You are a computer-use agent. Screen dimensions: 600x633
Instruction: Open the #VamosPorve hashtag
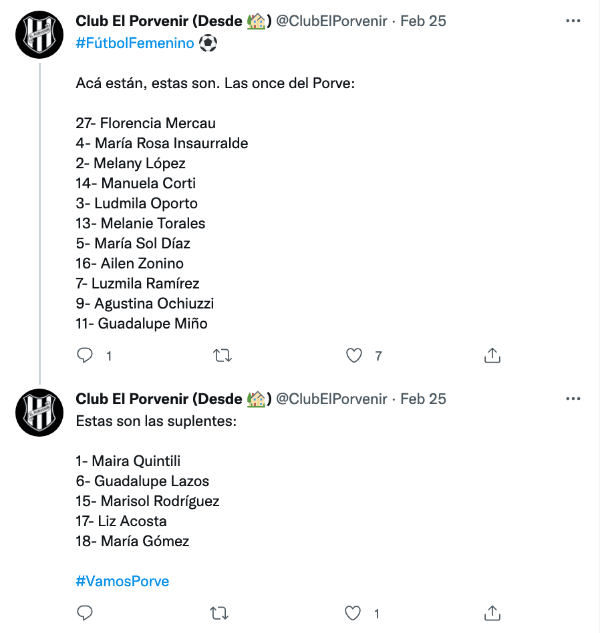[x=122, y=581]
